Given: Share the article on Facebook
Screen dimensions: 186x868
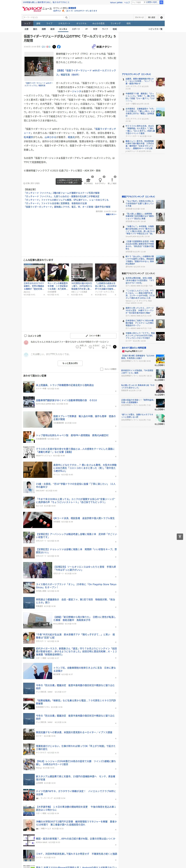Looking at the screenshot, I should click(59, 47).
